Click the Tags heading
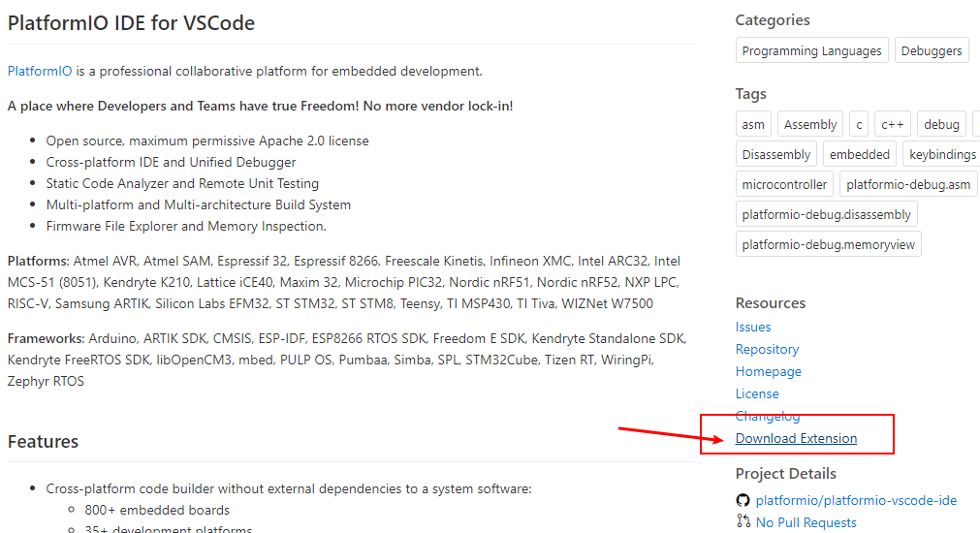 click(x=750, y=94)
